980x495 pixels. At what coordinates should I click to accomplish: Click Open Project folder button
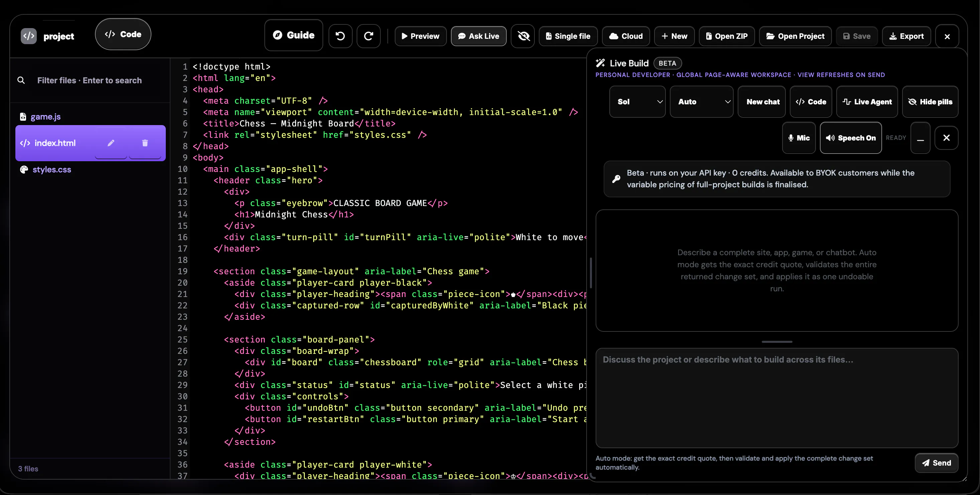coord(795,36)
